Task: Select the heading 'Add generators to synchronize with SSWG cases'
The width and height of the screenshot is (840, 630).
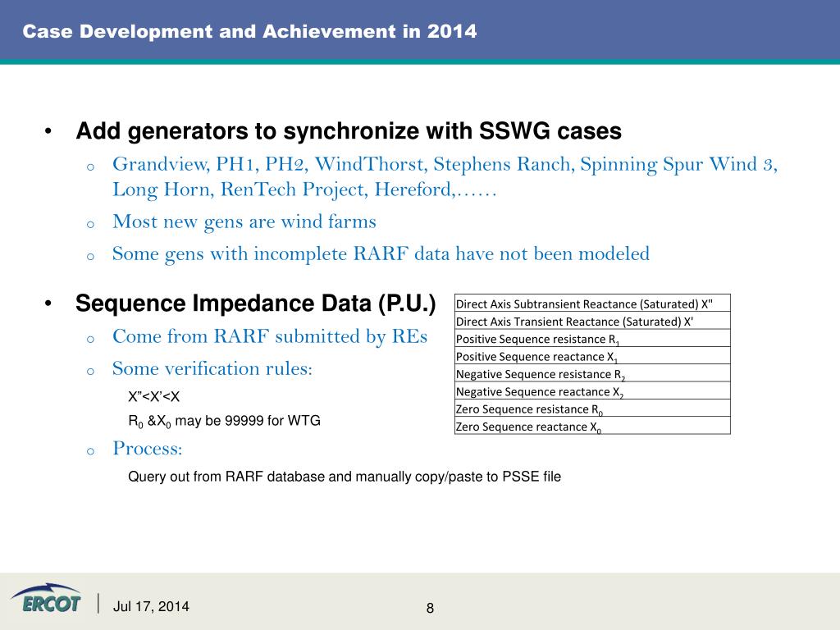Action: coord(348,130)
